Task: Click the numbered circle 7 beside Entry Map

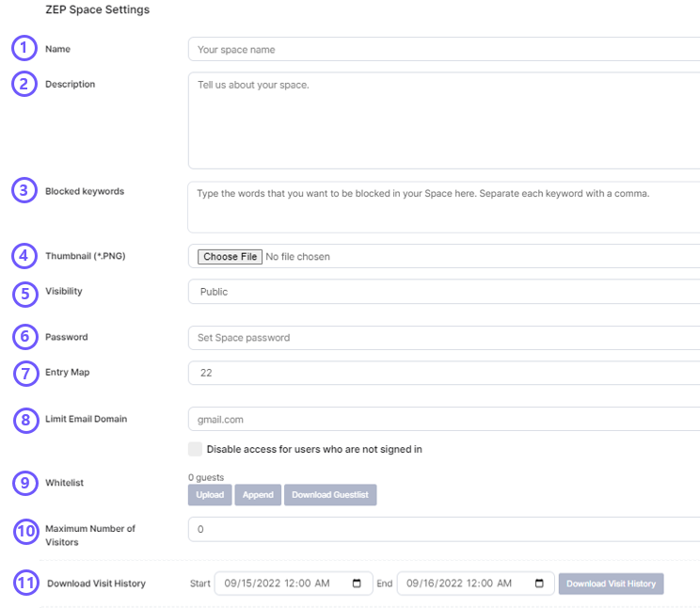Action: [26, 373]
